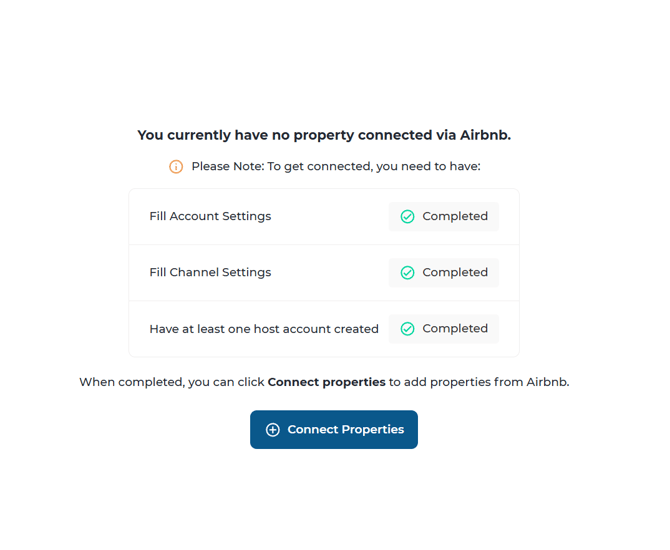Click the Connect Properties button label
670x550 pixels.
345,430
